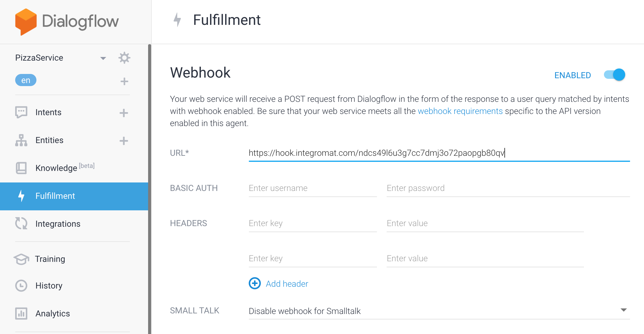The width and height of the screenshot is (644, 334).
Task: Select the en language badge
Action: pos(26,80)
